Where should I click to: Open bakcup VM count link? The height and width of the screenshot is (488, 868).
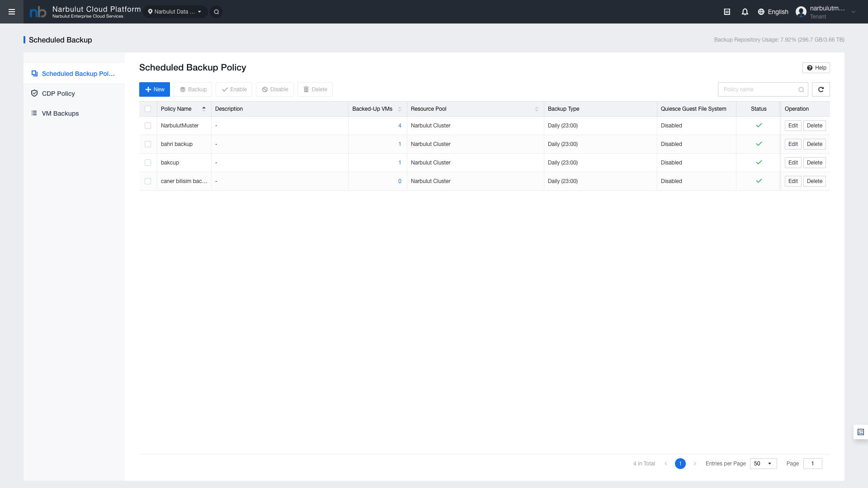click(400, 163)
